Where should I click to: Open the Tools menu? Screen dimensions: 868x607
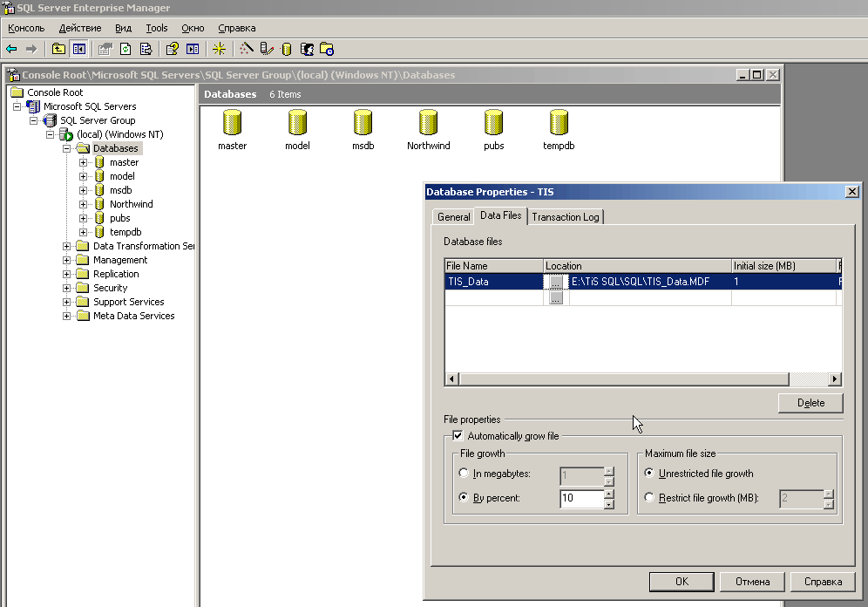[x=157, y=28]
